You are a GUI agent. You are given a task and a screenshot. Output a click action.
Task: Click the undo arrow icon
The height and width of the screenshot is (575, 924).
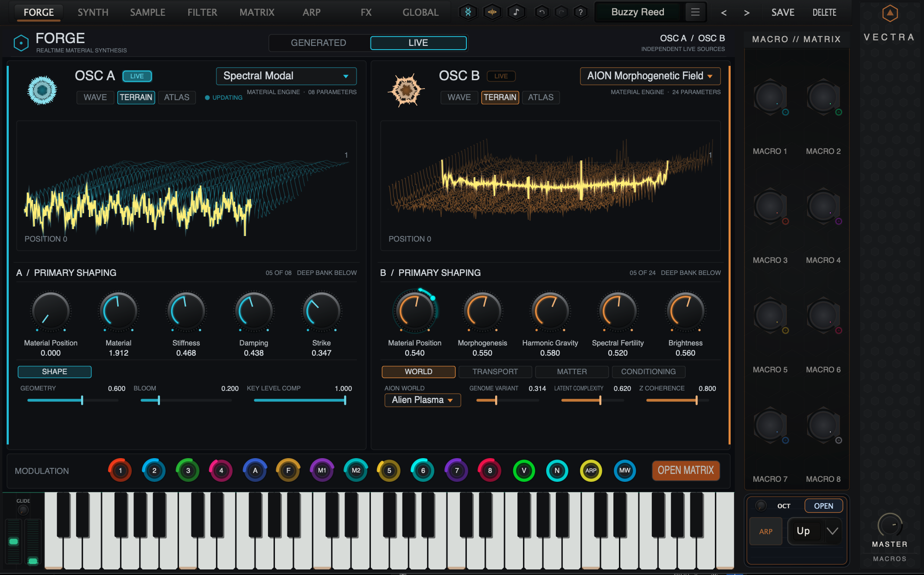point(542,13)
